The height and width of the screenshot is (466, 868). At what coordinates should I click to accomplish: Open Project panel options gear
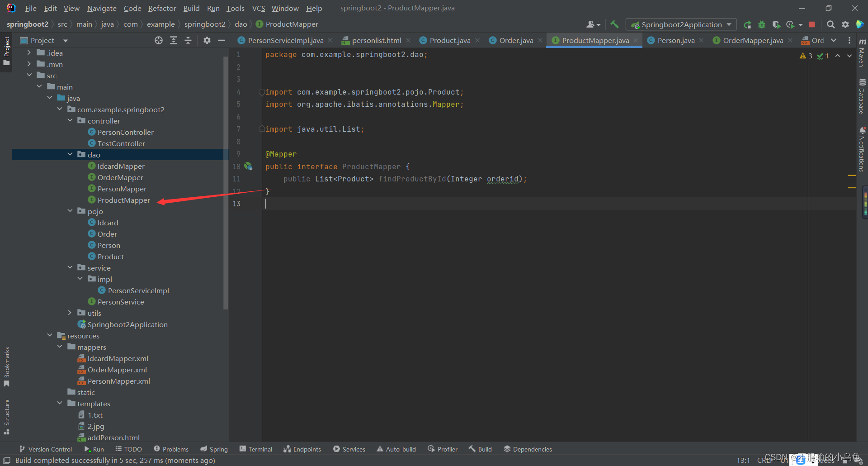(207, 40)
